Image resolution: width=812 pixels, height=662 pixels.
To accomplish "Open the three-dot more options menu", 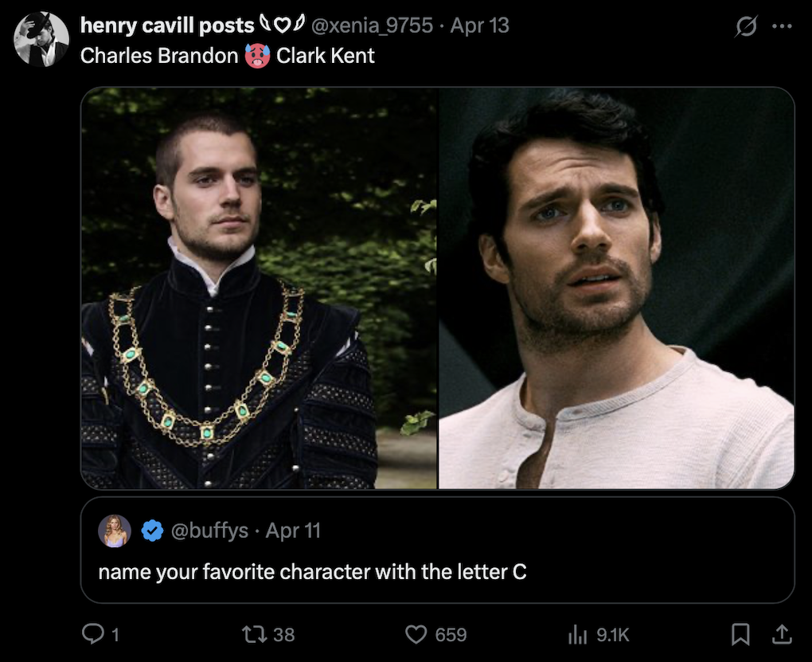I will [x=783, y=26].
